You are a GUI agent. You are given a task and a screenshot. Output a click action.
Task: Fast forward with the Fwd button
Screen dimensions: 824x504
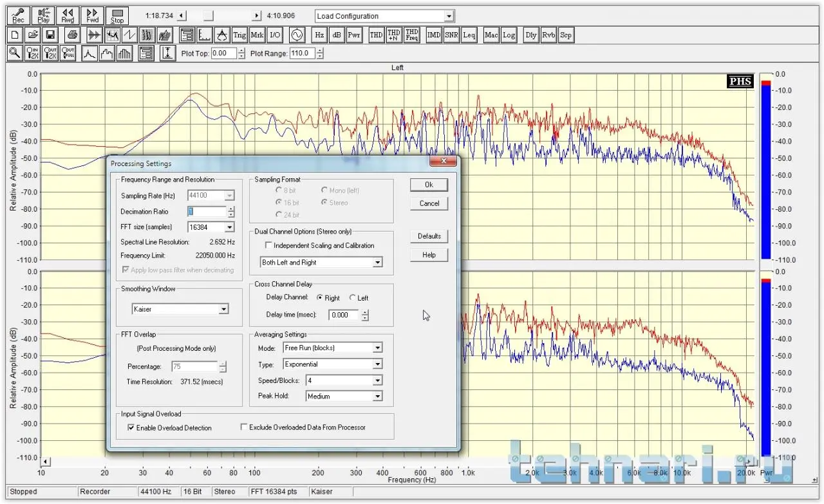tap(92, 15)
